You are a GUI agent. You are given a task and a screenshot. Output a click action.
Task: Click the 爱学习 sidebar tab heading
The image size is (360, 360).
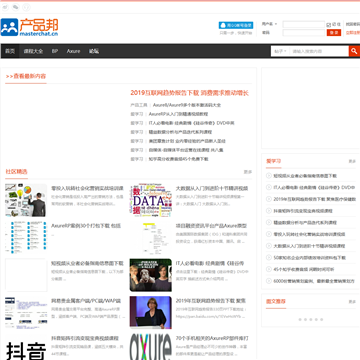[x=274, y=161]
